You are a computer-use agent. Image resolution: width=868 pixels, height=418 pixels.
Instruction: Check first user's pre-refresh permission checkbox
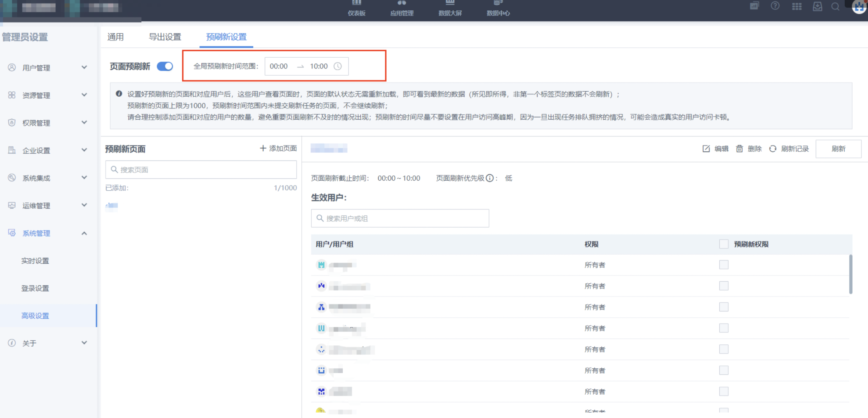coord(724,265)
